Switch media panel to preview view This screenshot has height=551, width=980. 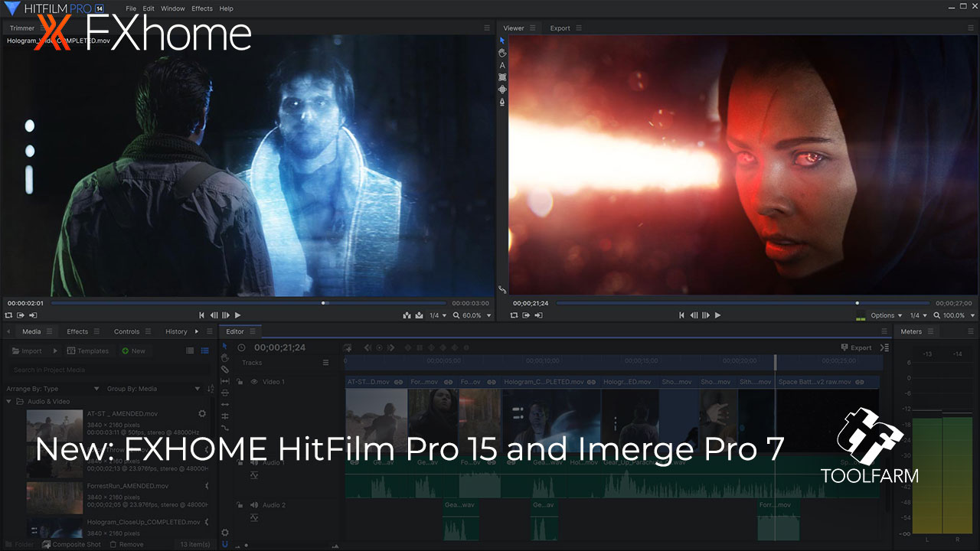pos(204,350)
